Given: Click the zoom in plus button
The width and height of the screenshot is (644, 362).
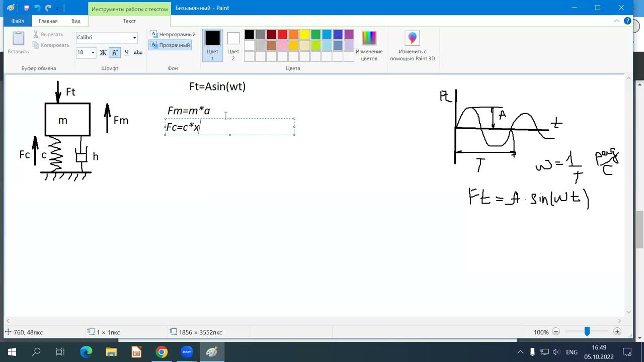Looking at the screenshot, I should pyautogui.click(x=617, y=332).
